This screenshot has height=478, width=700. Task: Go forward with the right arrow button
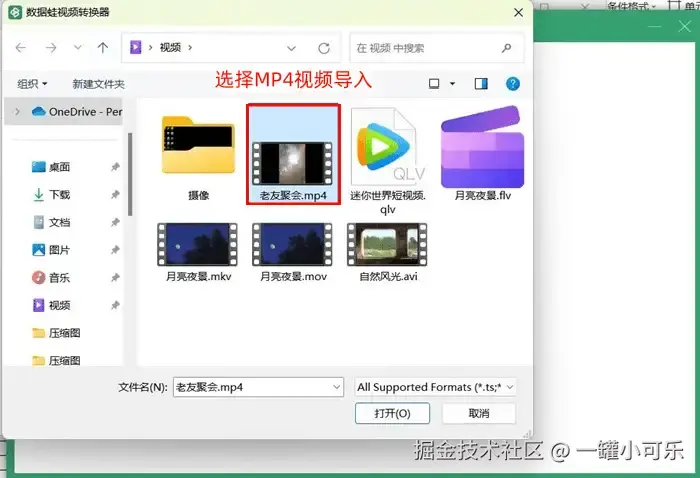[51, 48]
